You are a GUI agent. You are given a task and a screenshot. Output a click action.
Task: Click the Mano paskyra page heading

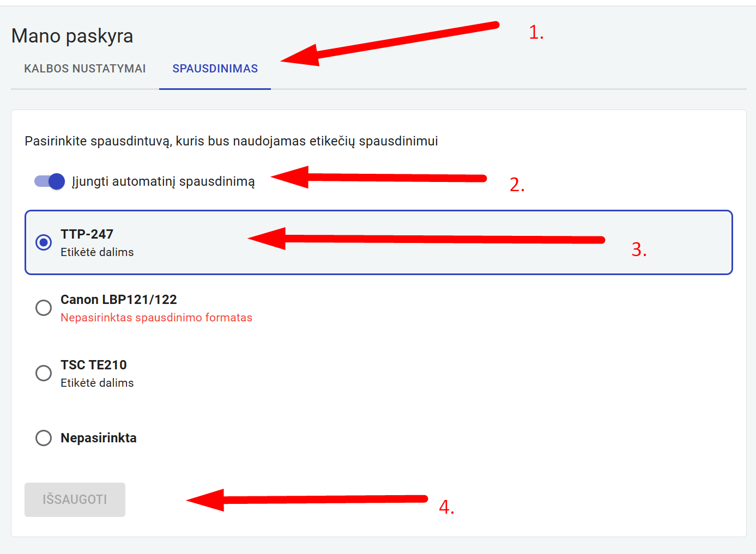tap(72, 36)
